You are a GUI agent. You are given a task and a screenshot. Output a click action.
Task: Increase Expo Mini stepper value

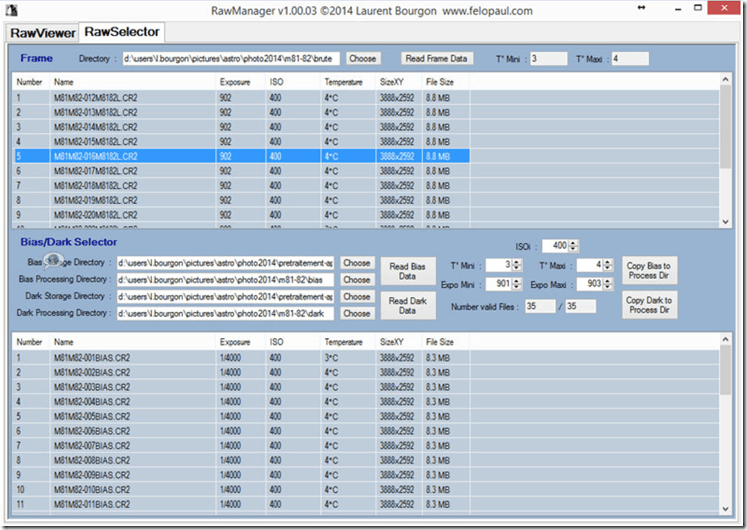516,281
